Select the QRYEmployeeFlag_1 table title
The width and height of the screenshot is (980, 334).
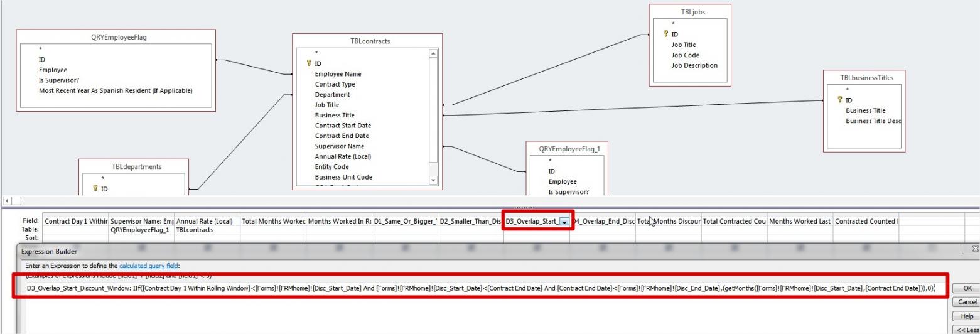(x=569, y=149)
